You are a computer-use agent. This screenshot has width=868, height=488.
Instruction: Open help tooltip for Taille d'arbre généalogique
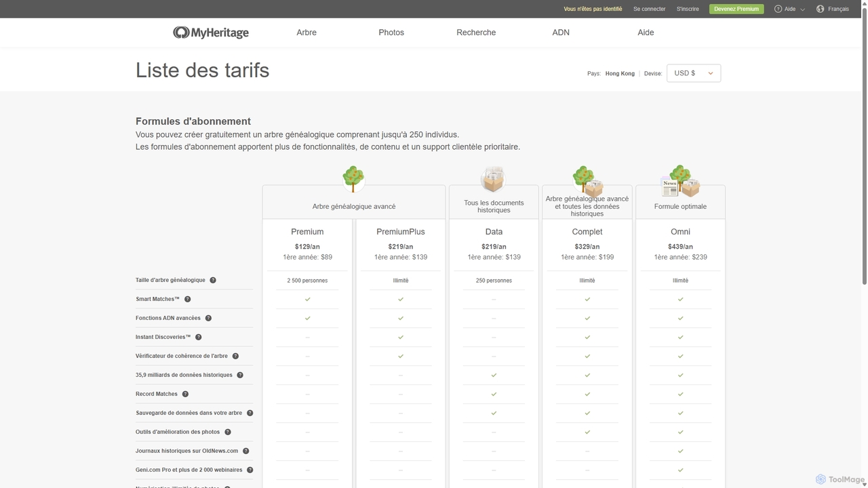213,280
